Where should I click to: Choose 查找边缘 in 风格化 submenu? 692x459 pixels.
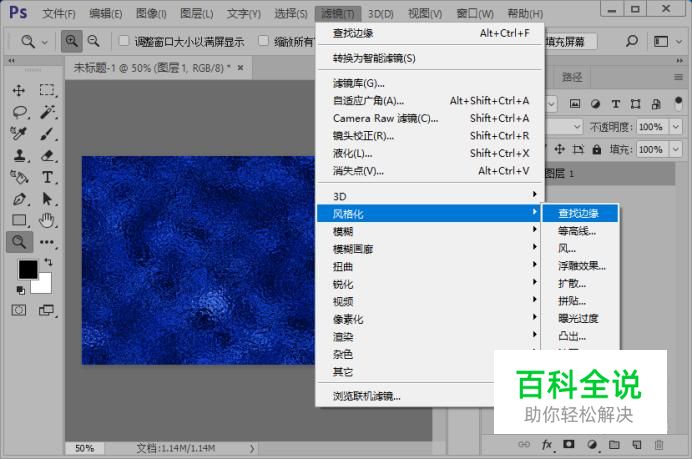pyautogui.click(x=580, y=213)
